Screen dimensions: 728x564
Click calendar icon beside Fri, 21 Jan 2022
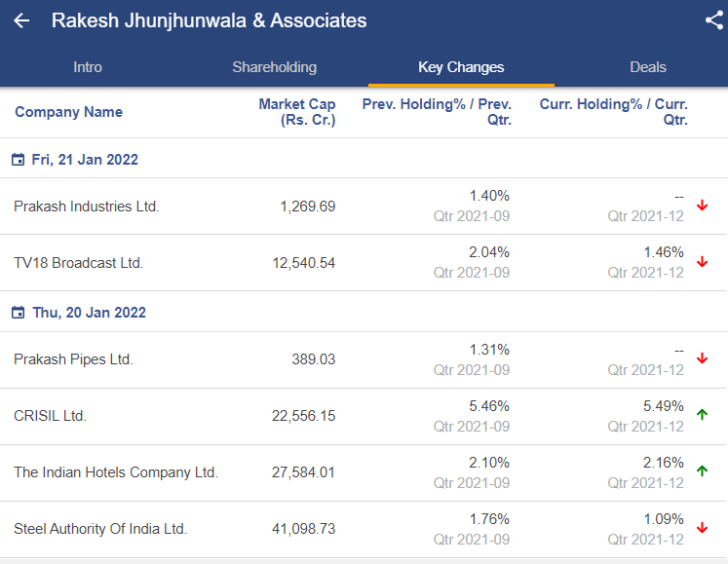[19, 159]
